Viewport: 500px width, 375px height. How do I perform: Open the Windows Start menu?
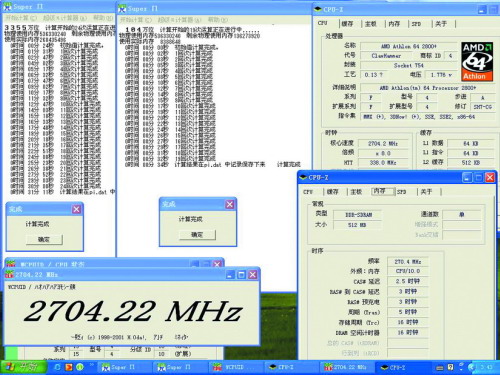click(24, 367)
